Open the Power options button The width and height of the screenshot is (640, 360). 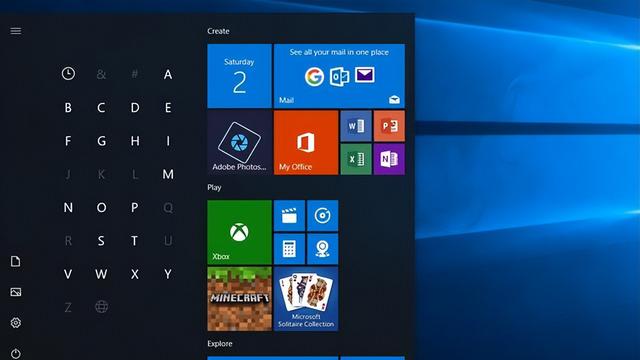(16, 353)
